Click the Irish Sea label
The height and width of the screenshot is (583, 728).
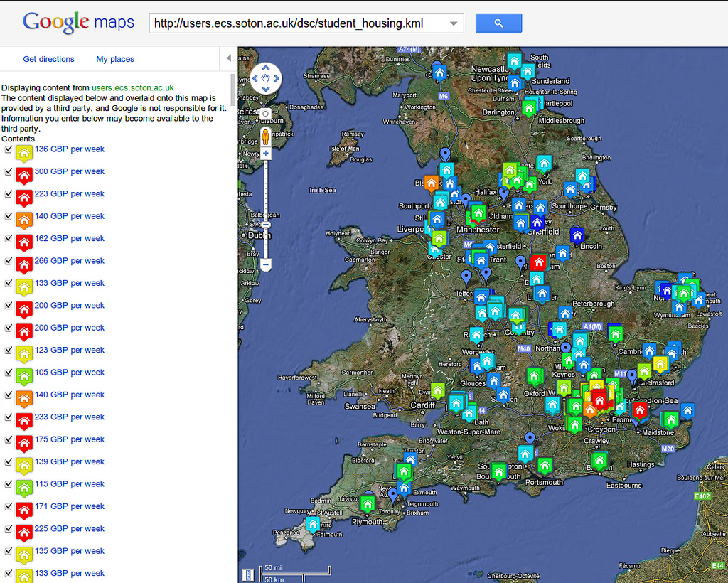click(x=323, y=190)
